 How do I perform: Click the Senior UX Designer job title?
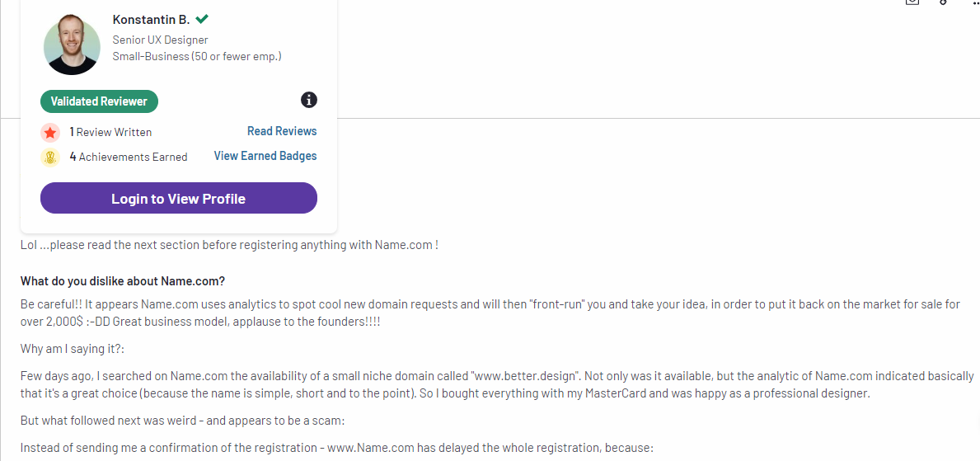click(160, 40)
